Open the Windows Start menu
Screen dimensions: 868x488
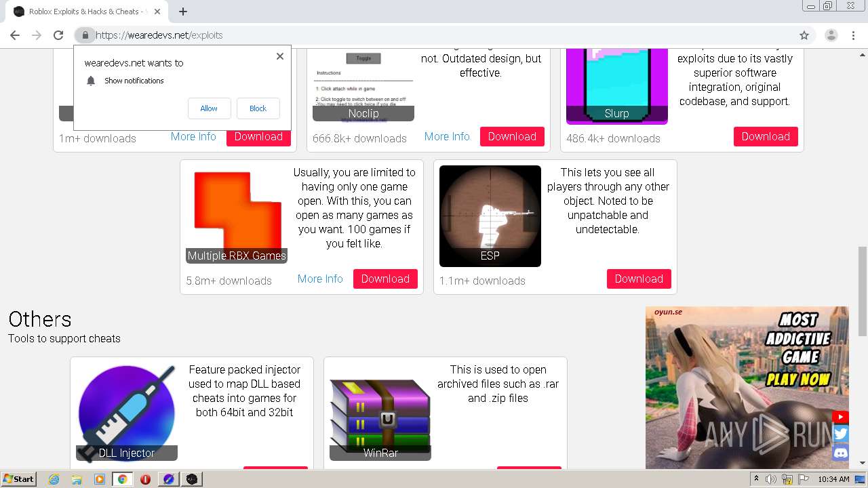point(19,479)
